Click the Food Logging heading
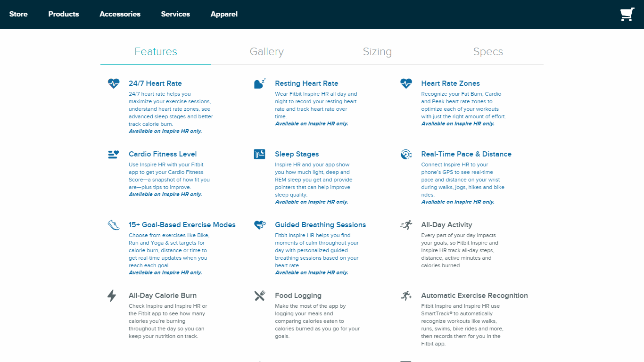Viewport: 644px width, 362px height. (298, 296)
